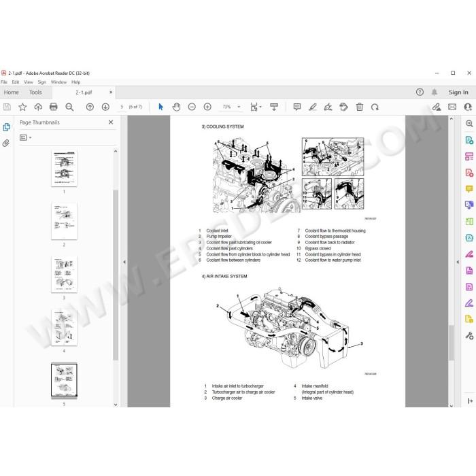Open the Attachments paperclip pane
476x476 pixels.
[x=5, y=143]
